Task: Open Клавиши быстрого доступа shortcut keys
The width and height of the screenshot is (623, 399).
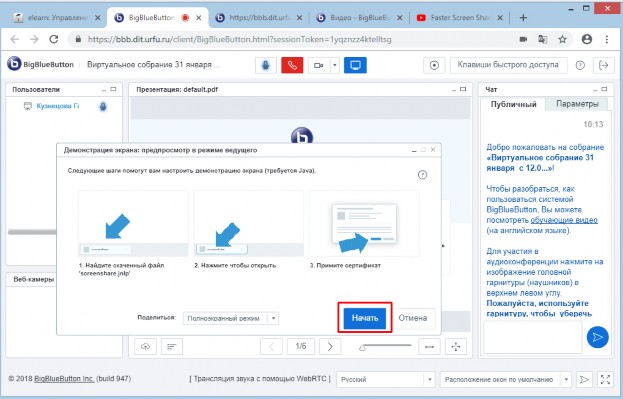Action: tap(508, 65)
